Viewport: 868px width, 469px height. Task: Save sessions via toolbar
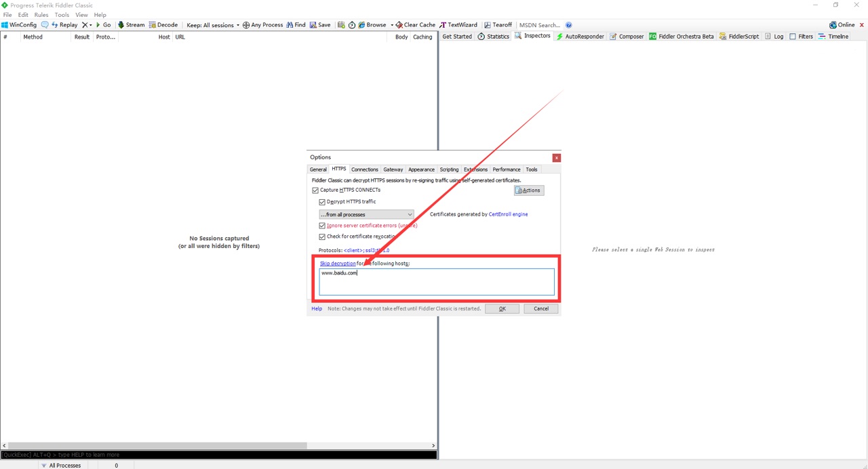click(x=320, y=25)
